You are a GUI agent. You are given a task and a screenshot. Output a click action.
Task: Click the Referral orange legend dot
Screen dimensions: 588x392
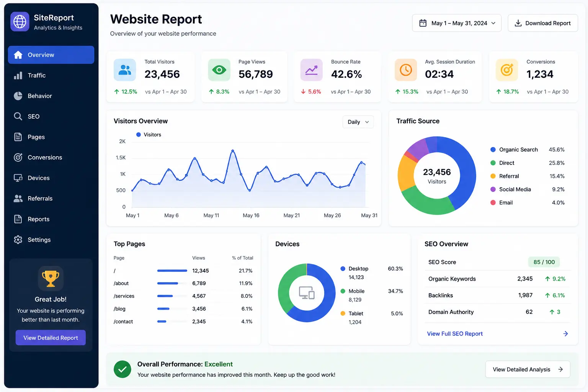[493, 176]
